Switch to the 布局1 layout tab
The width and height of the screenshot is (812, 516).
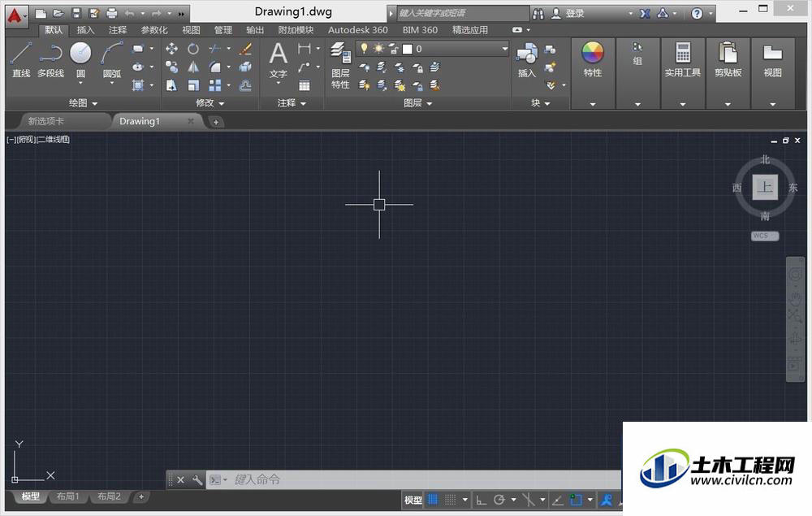(68, 496)
